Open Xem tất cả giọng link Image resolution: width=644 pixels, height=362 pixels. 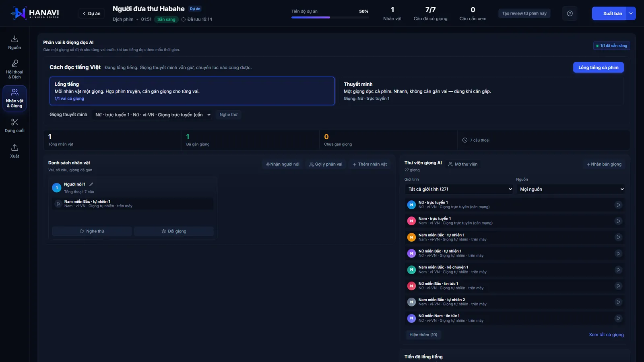pyautogui.click(x=606, y=335)
